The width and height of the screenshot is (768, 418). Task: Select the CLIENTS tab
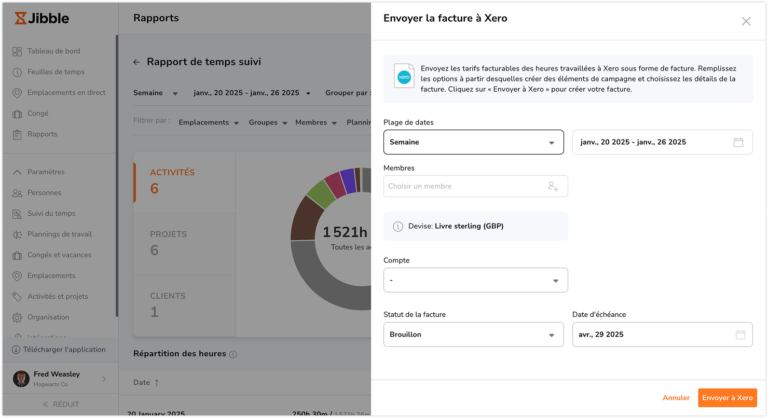(184, 306)
